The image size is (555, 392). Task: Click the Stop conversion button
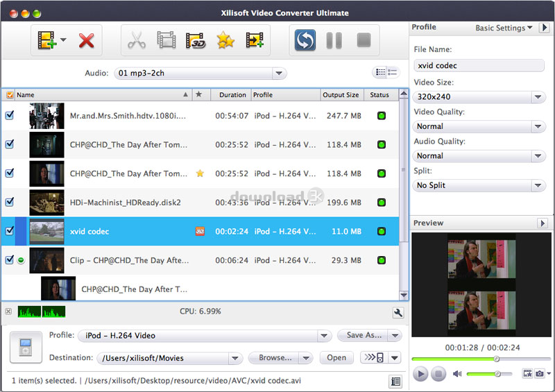pyautogui.click(x=364, y=40)
